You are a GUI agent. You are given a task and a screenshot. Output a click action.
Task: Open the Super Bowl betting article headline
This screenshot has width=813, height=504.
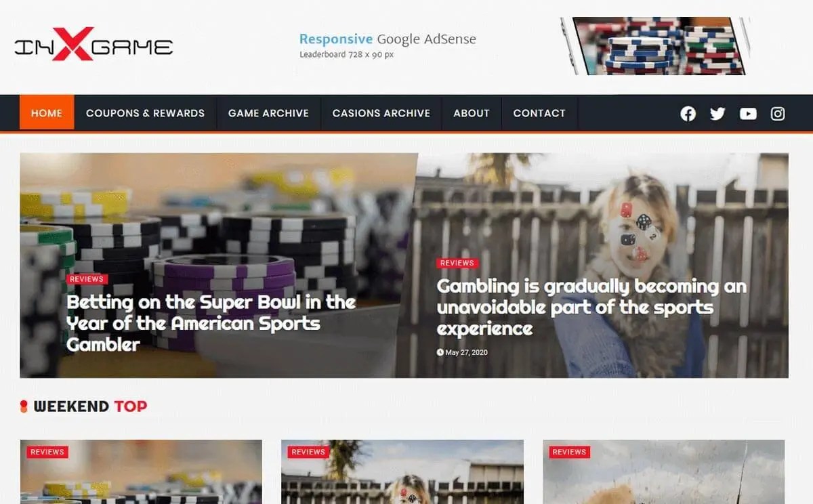click(211, 323)
